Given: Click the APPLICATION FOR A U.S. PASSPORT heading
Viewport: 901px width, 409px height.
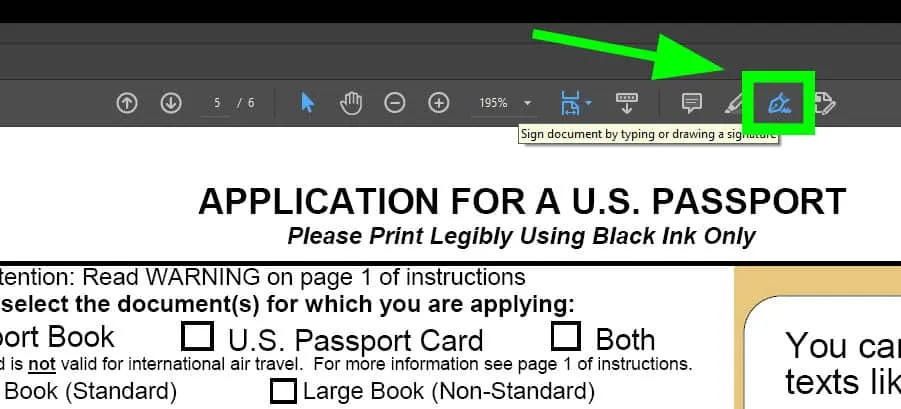Looking at the screenshot, I should coord(522,202).
